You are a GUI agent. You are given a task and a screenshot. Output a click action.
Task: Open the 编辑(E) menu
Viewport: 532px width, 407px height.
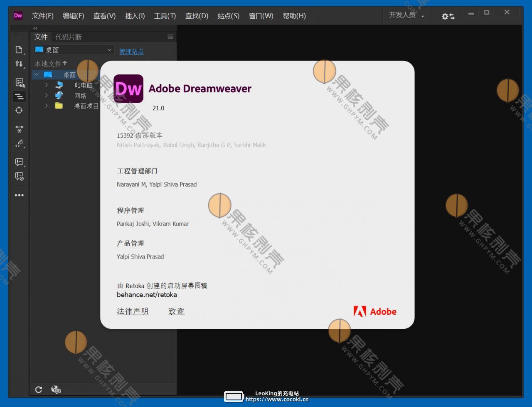73,16
